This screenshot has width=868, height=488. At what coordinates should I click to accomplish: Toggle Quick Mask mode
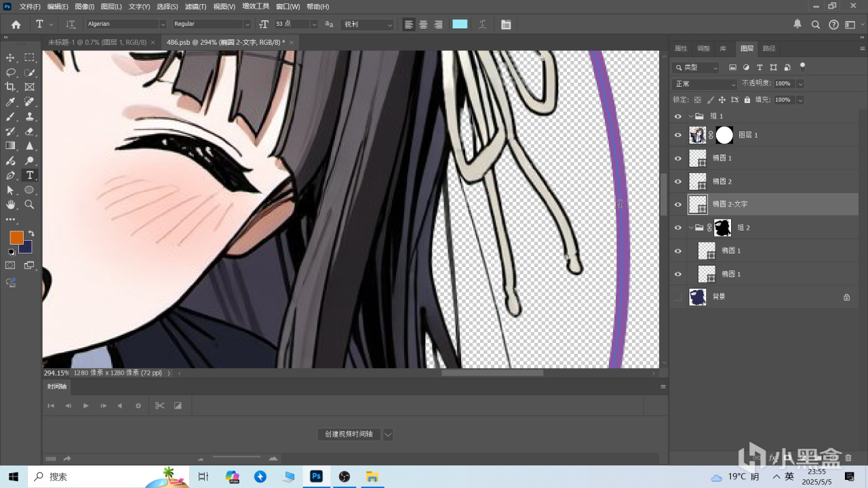(10, 266)
